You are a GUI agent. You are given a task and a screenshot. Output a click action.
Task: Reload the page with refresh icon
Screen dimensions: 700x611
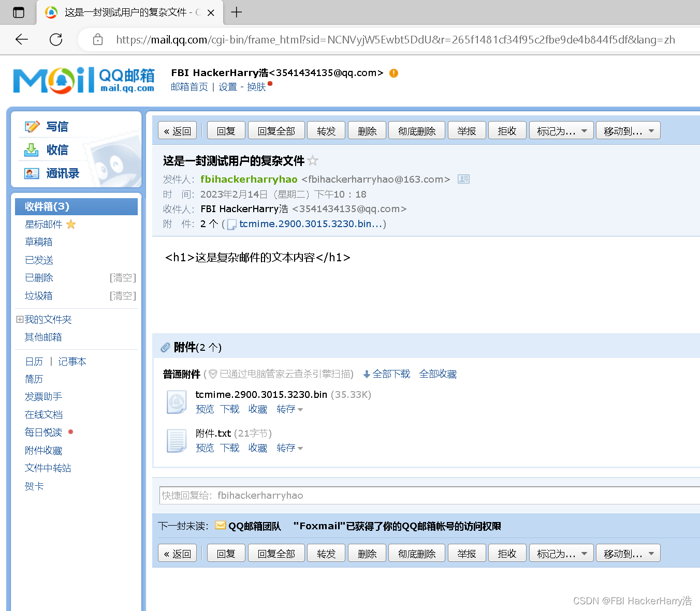coord(56,39)
